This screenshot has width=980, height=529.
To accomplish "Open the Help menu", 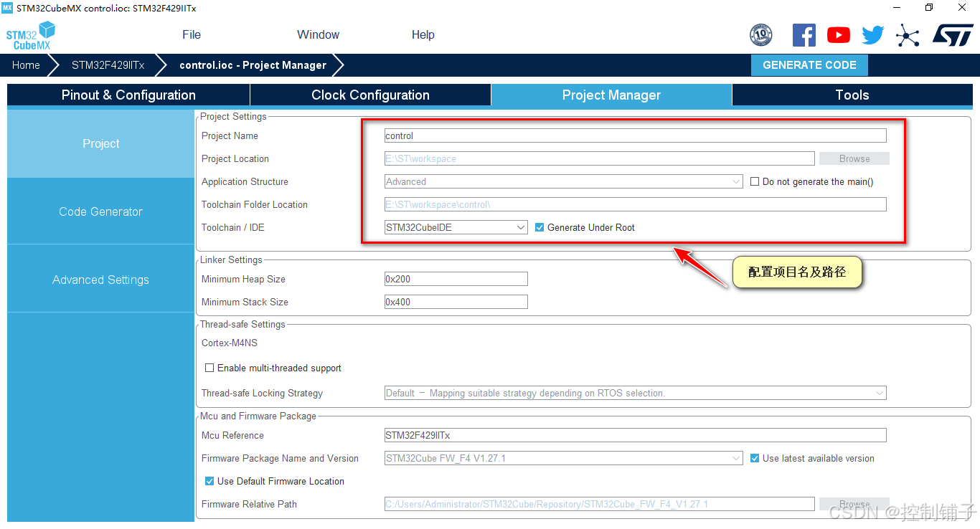I will 423,34.
